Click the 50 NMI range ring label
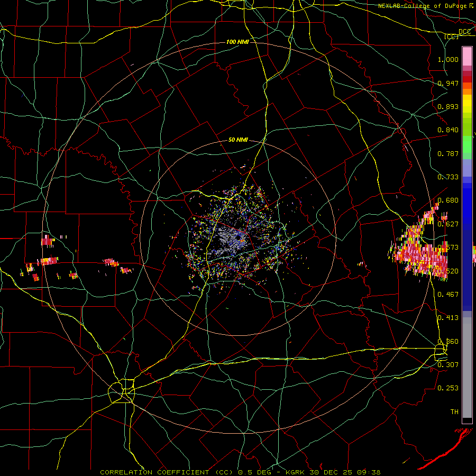Image resolution: width=476 pixels, height=476 pixels. click(x=238, y=140)
